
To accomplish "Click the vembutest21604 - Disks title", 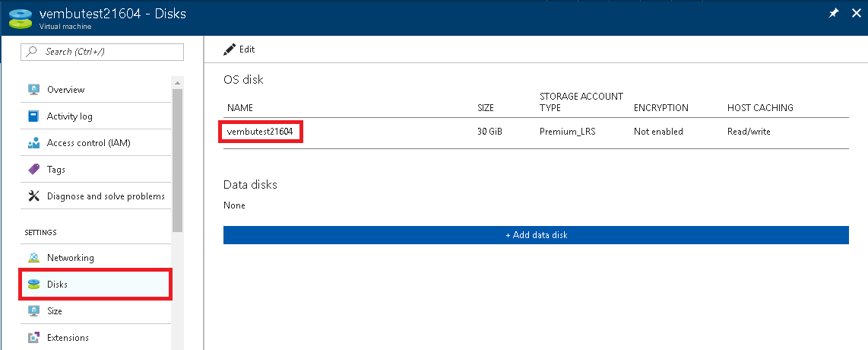I will pos(113,13).
